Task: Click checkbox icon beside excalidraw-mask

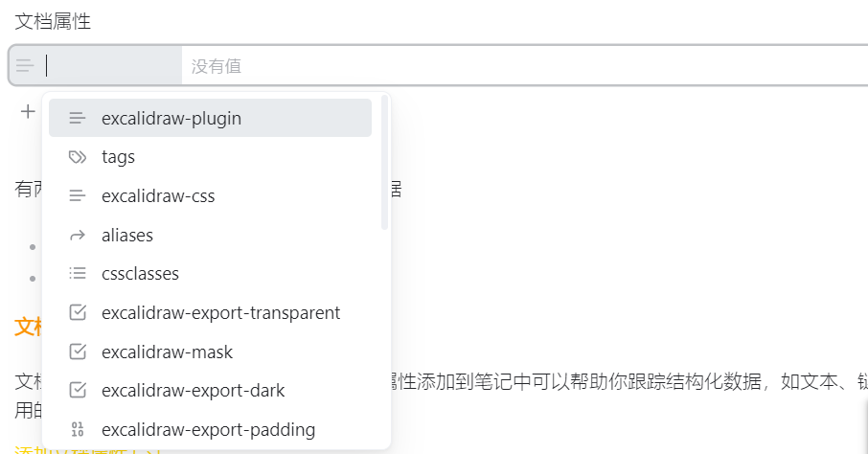Action: pyautogui.click(x=78, y=352)
